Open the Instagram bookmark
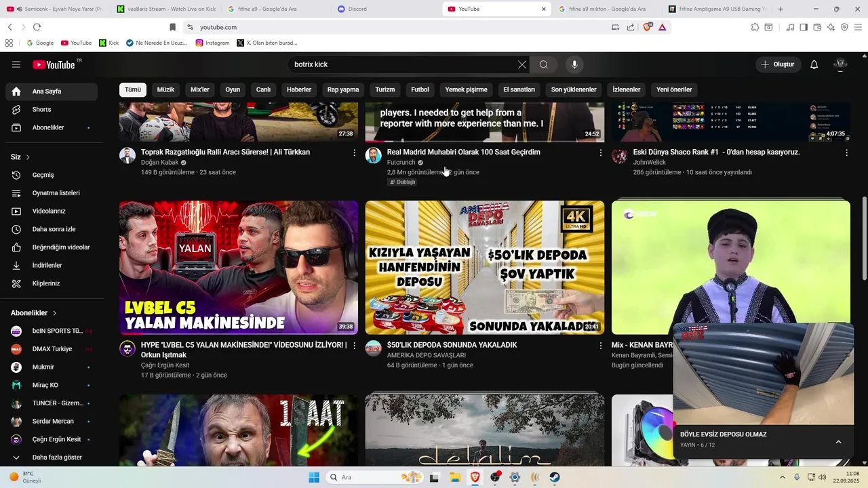868x488 pixels. [x=212, y=43]
